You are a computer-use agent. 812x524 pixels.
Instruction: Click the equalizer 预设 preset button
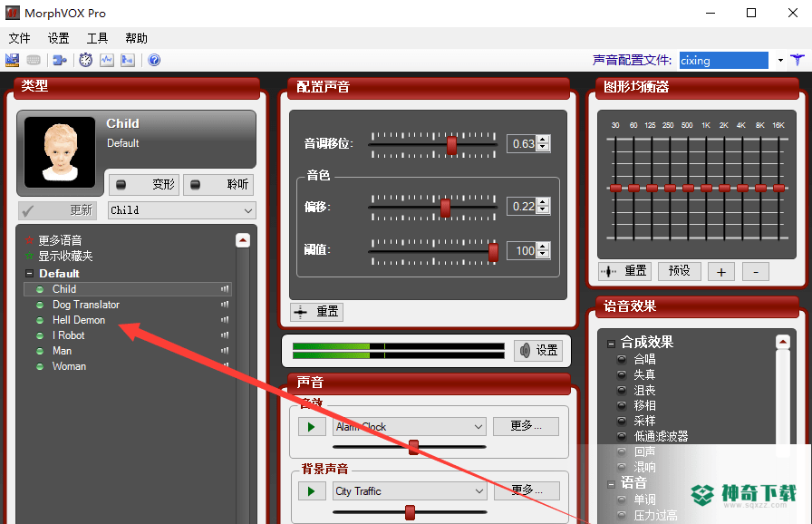click(680, 271)
